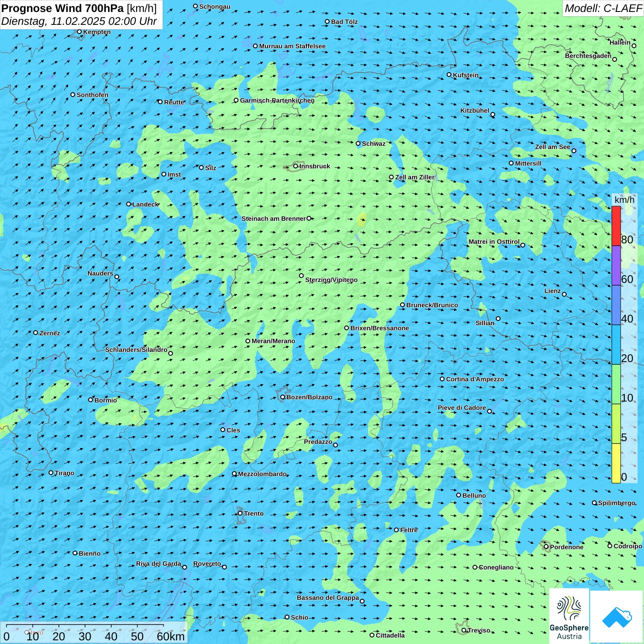This screenshot has width=644, height=644.
Task: Click the Belluno city marker
Action: point(459,495)
